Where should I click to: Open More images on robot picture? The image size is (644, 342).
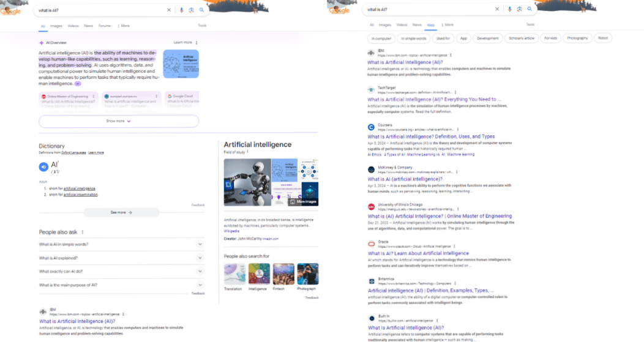(303, 201)
